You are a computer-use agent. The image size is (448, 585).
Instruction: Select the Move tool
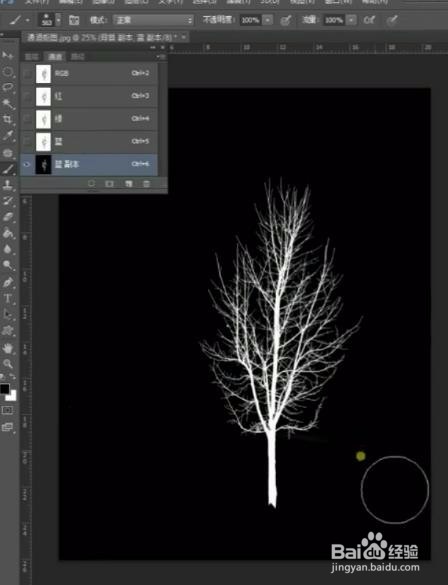coord(7,55)
